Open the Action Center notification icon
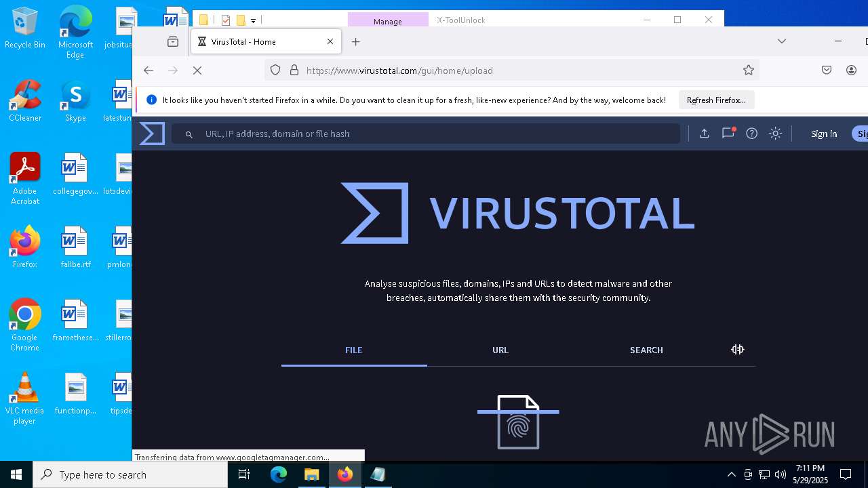 tap(846, 474)
